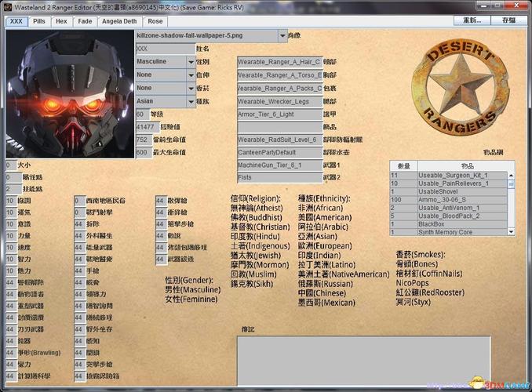This screenshot has height=392, width=532.
Task: Select the Synth Memory Core inventory row
Action: (x=449, y=232)
